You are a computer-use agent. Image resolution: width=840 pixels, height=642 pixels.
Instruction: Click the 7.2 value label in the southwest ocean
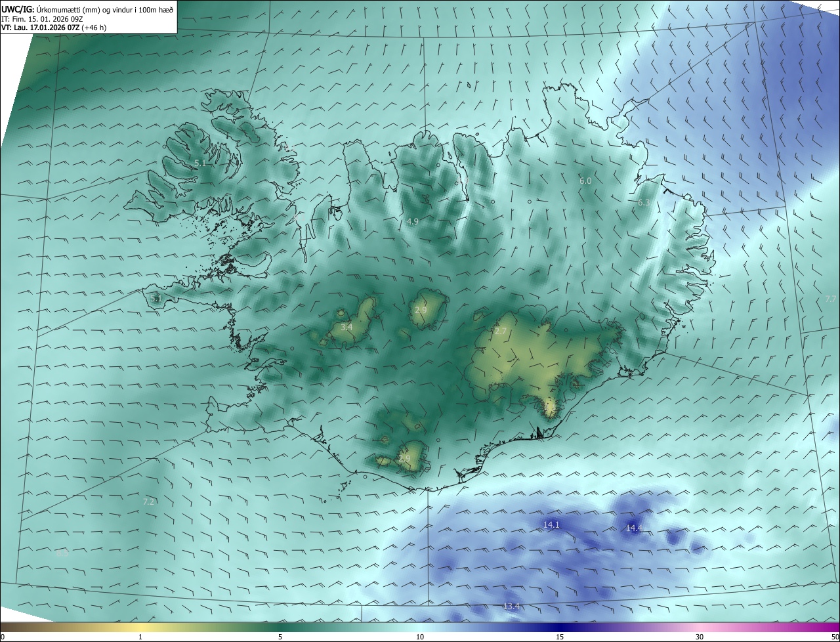(x=148, y=502)
